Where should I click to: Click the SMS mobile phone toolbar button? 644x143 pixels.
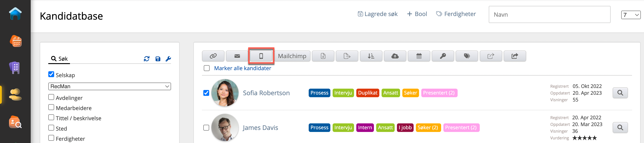click(x=261, y=56)
